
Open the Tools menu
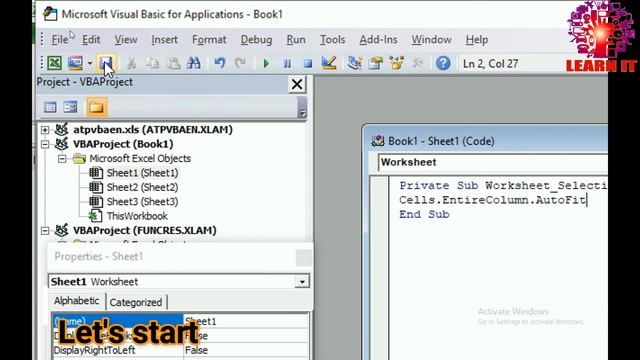click(332, 40)
